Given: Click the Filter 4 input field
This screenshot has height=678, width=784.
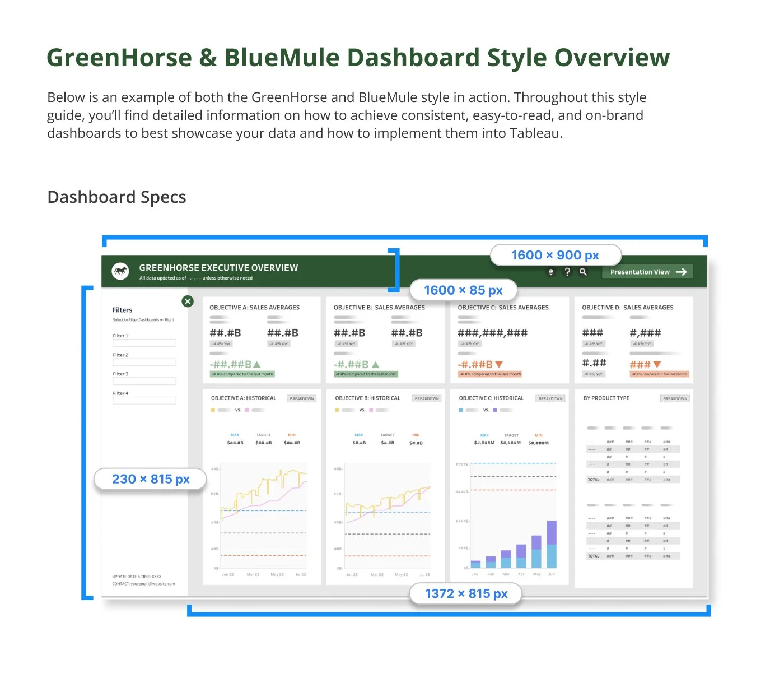Looking at the screenshot, I should click(144, 400).
